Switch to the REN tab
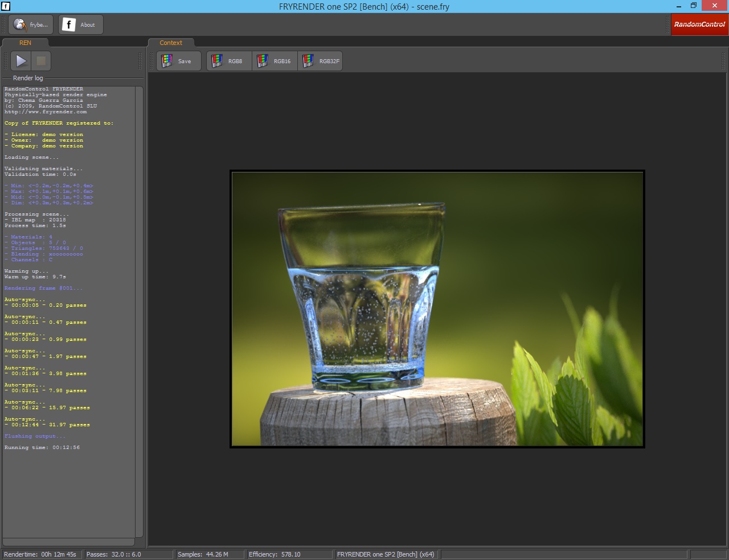This screenshot has height=560, width=729. pyautogui.click(x=25, y=43)
